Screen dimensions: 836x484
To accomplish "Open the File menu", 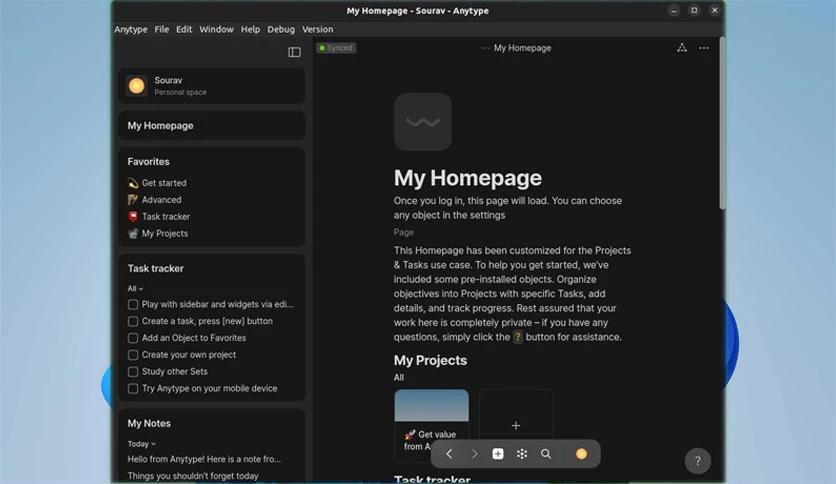I will point(162,29).
